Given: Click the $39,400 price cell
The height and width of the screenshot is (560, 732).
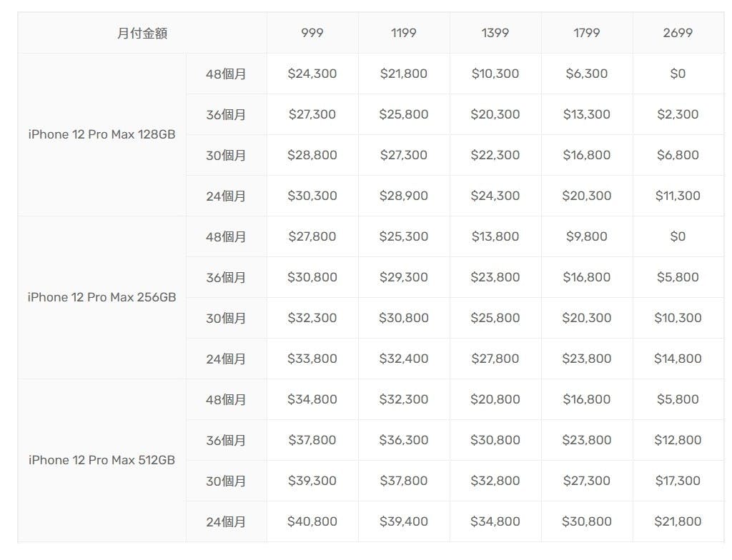Looking at the screenshot, I should pos(404,521).
